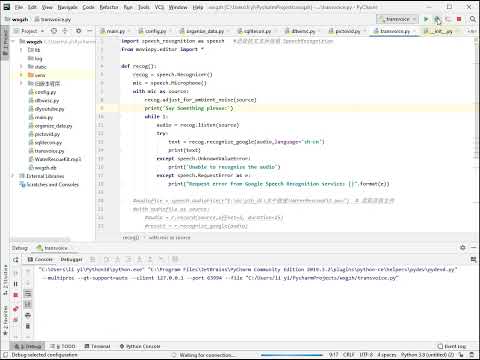Hide Debug panel with minus icon
480x360 pixels.
point(474,248)
